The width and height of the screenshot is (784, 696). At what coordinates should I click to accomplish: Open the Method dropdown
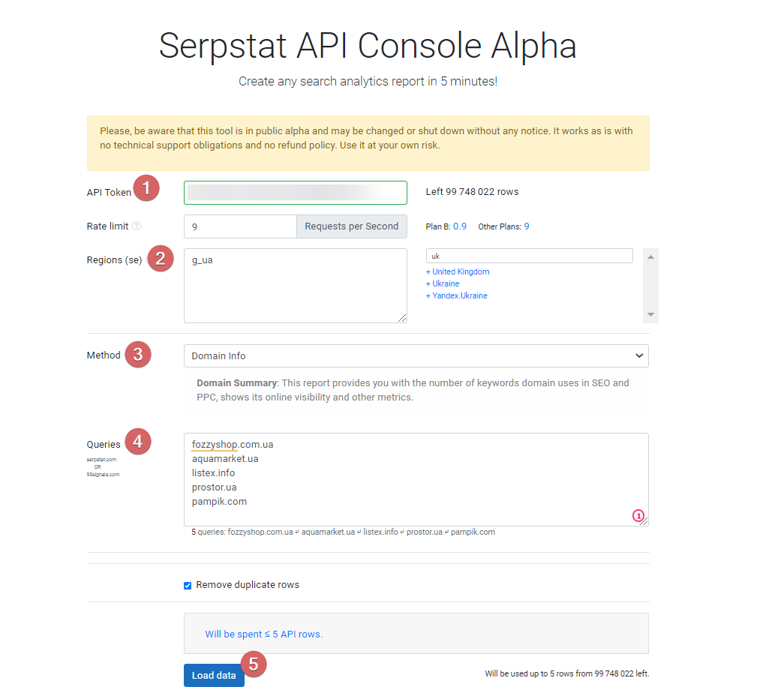pos(416,355)
